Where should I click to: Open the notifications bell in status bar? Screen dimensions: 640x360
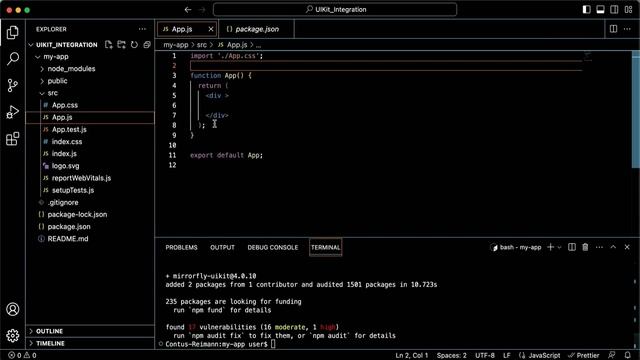[x=628, y=355]
